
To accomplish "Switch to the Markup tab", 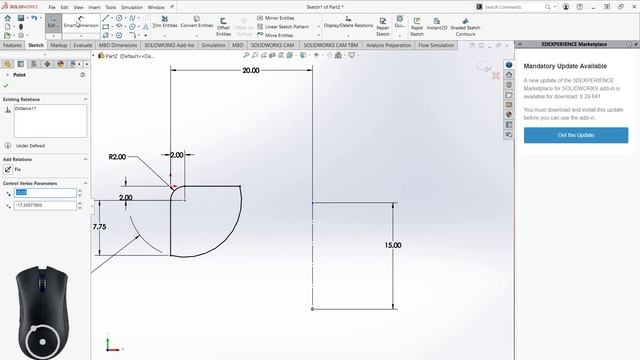I will 59,45.
